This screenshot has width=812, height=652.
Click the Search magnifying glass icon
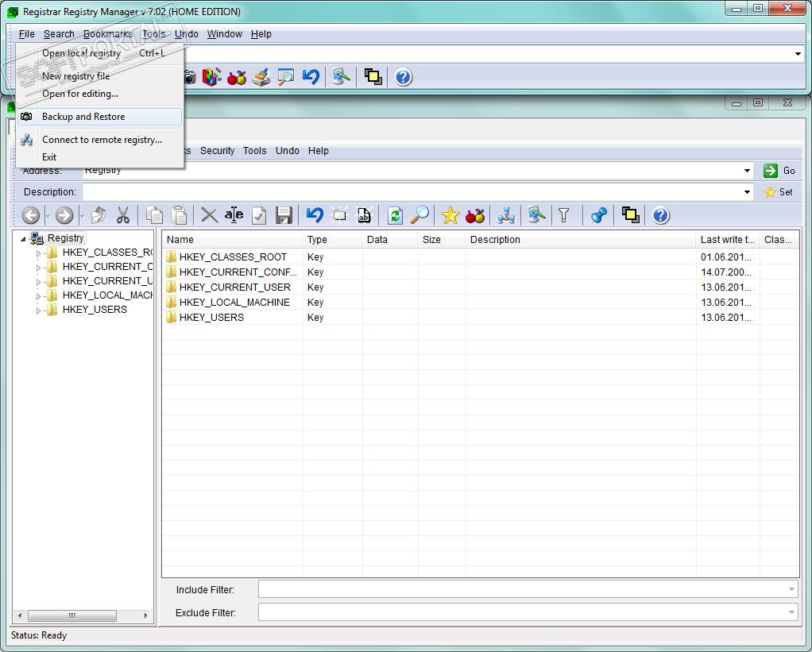click(420, 215)
